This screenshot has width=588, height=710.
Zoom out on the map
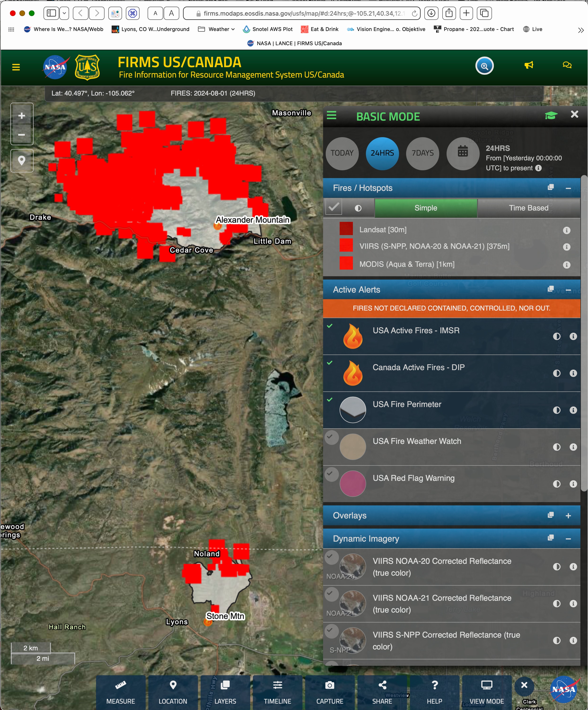[x=22, y=135]
